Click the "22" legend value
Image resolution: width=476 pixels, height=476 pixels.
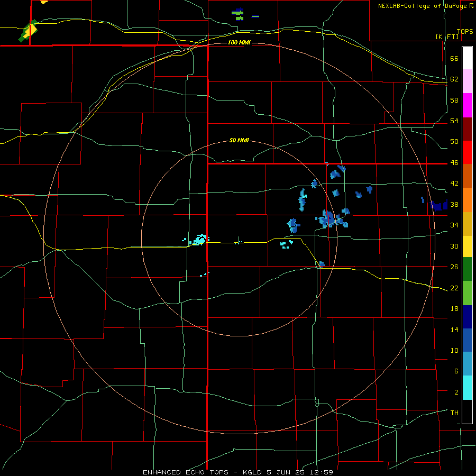pos(454,288)
